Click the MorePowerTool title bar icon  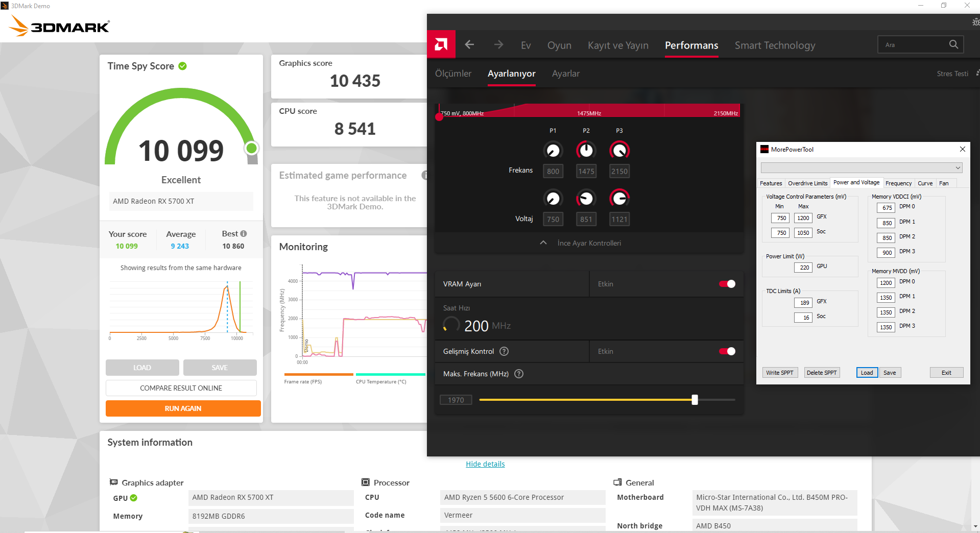[764, 149]
